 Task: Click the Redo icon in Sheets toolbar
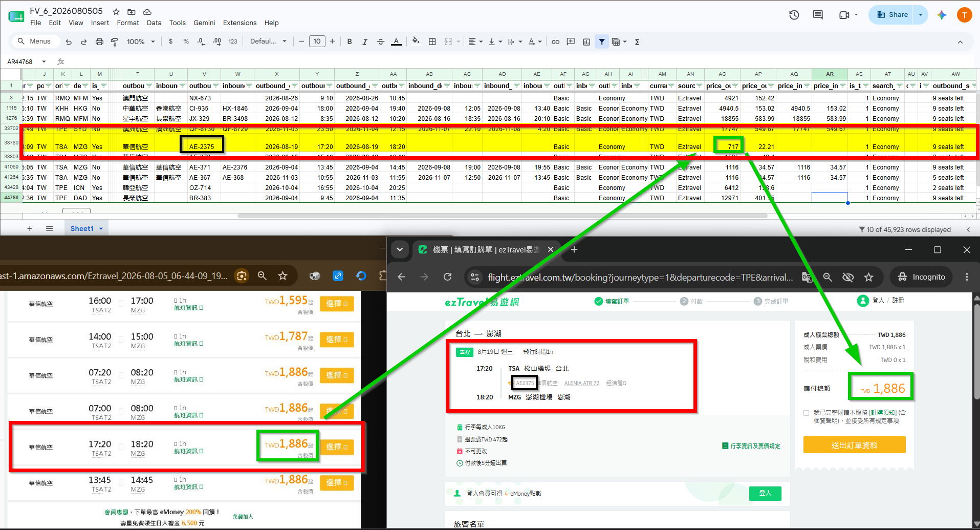pos(83,42)
